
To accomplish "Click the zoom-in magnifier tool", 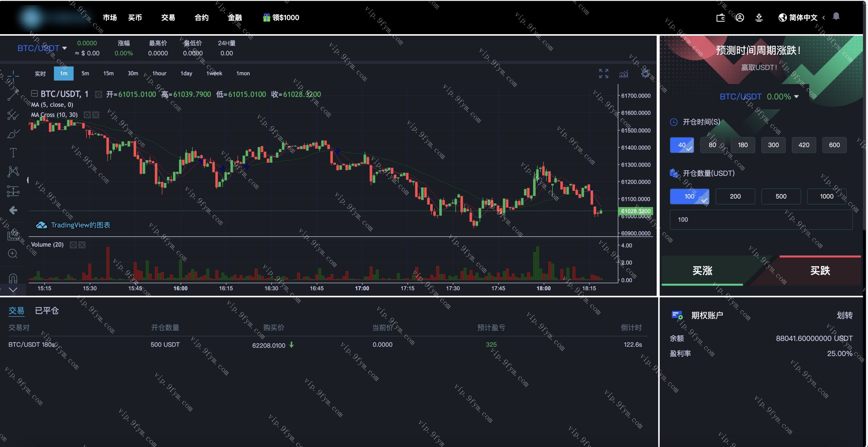I will 13,253.
